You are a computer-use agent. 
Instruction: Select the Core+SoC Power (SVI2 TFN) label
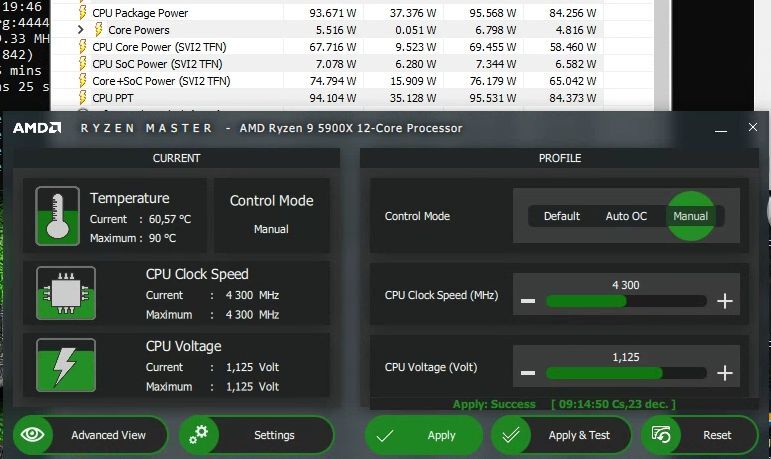[x=161, y=81]
